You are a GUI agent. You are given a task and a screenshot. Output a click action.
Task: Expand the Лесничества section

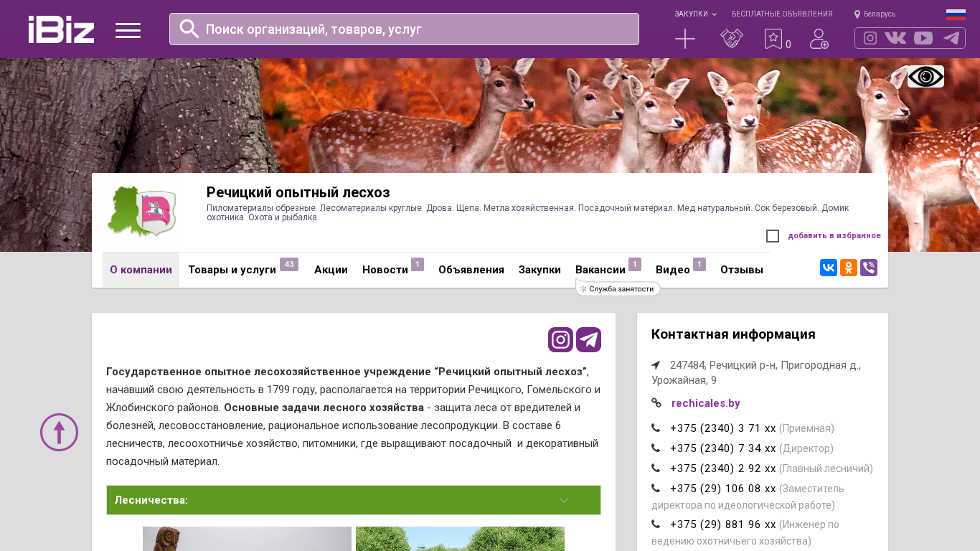click(354, 500)
